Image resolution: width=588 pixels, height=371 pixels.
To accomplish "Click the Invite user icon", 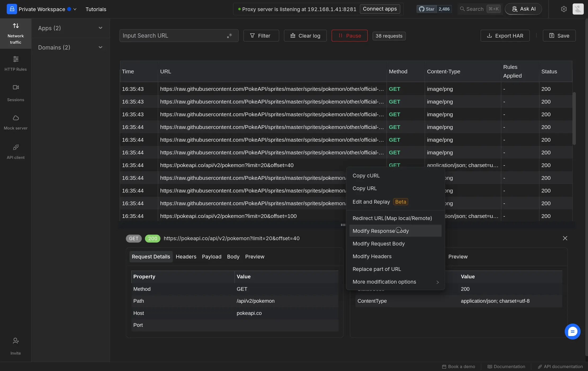I will pos(16,341).
